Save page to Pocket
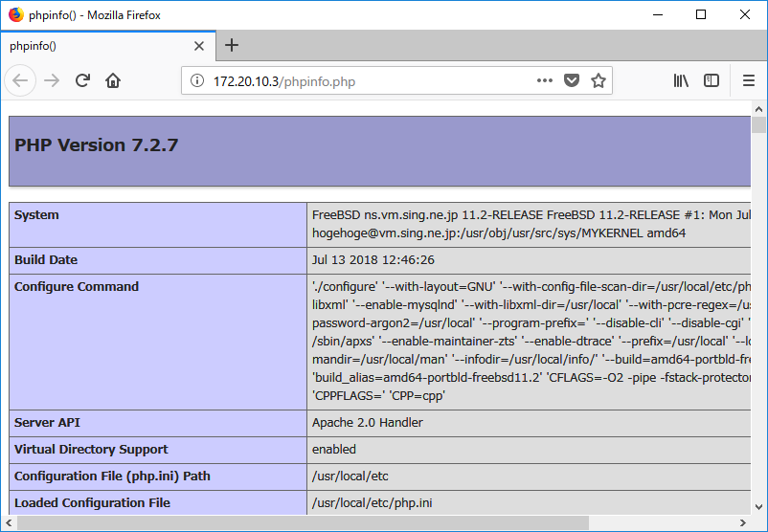Screen dimensions: 768x532 (572, 80)
